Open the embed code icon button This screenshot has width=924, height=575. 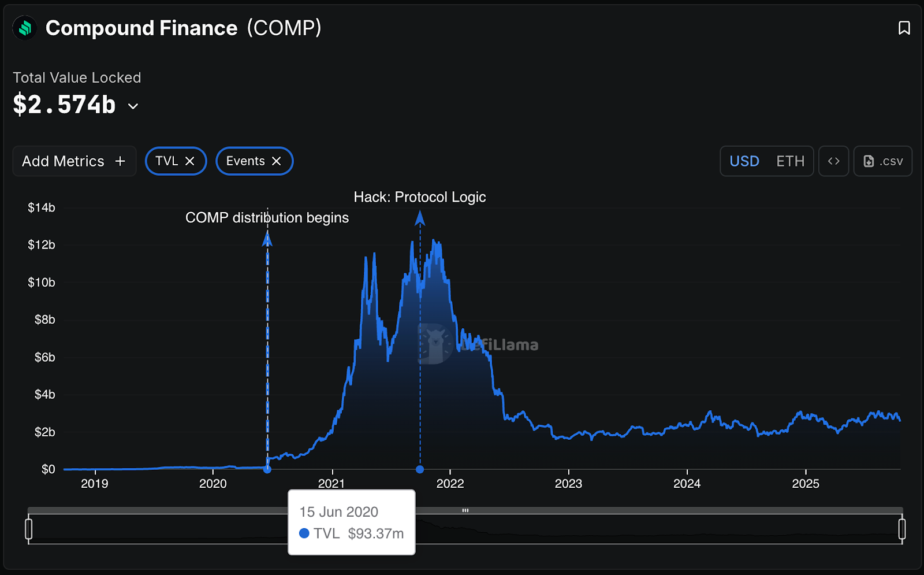point(833,161)
